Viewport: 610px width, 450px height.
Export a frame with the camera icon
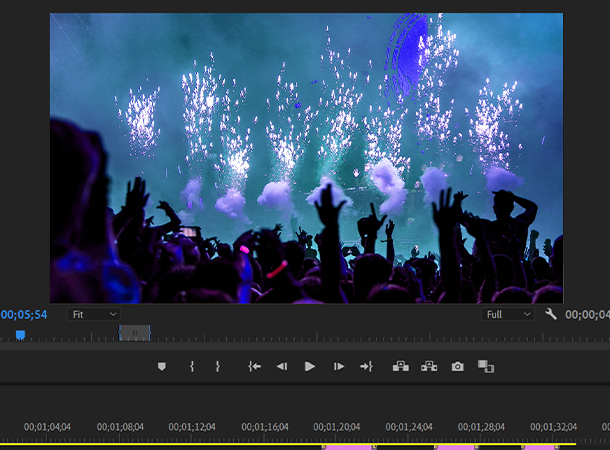point(458,367)
